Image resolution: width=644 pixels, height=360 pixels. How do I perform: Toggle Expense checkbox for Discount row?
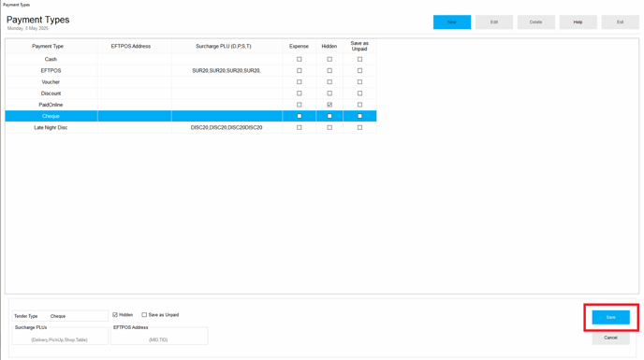(299, 94)
